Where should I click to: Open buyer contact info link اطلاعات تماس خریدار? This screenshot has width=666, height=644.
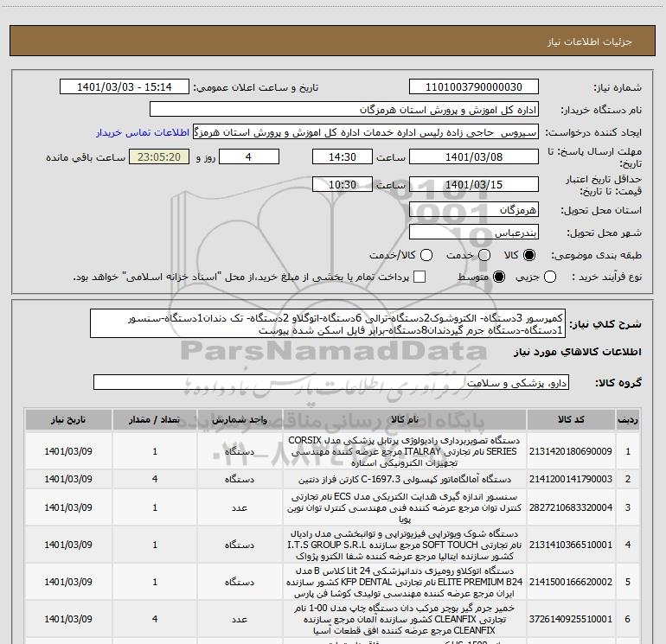[143, 132]
